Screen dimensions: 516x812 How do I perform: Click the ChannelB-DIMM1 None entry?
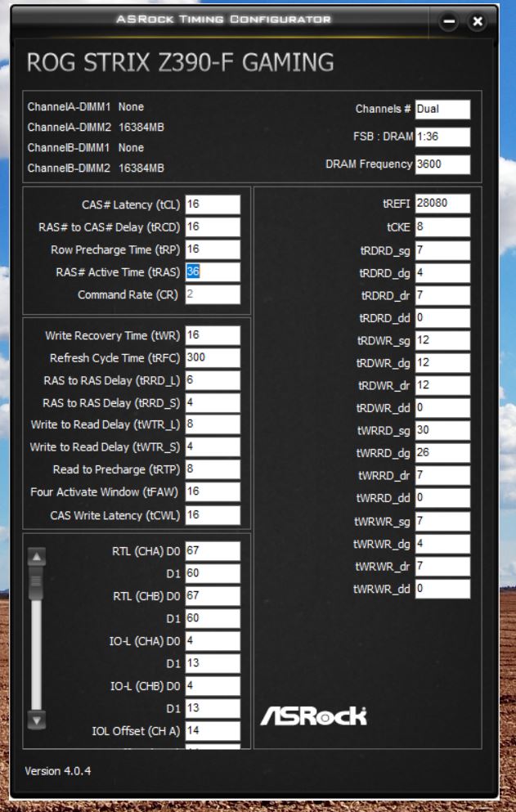click(86, 147)
